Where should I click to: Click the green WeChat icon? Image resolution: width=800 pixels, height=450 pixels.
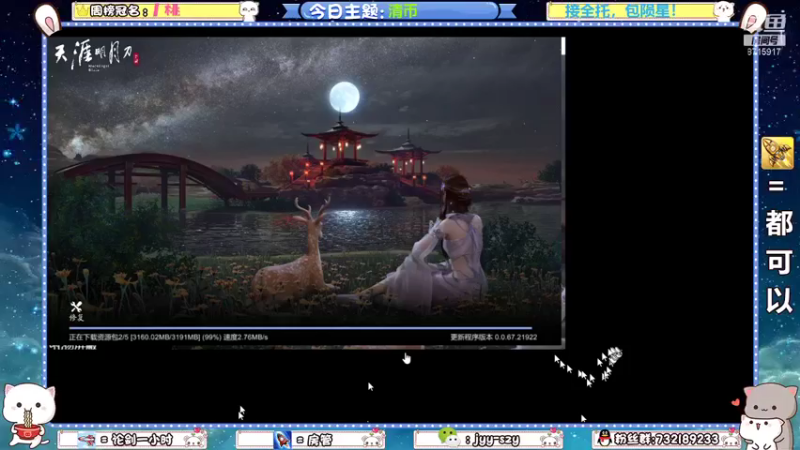(x=448, y=437)
